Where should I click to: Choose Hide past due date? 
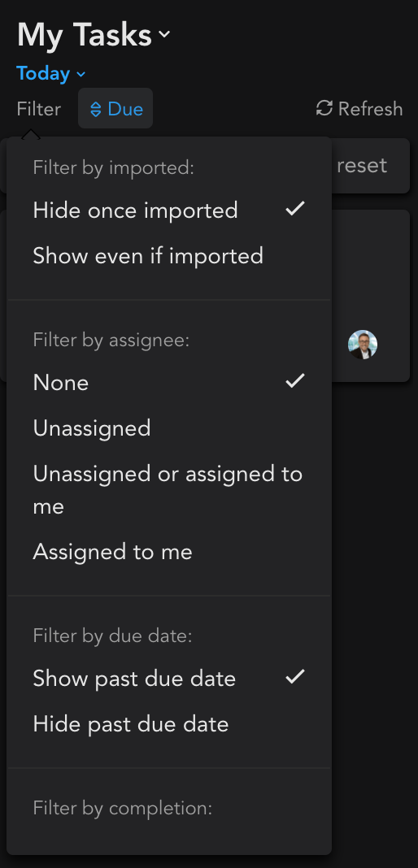click(x=169, y=724)
